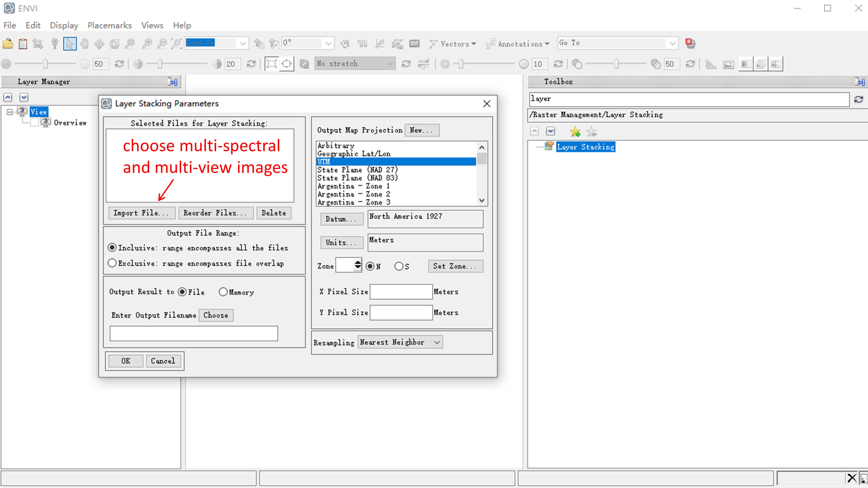Set Output Result to Memory
The height and width of the screenshot is (488, 868).
pos(223,292)
